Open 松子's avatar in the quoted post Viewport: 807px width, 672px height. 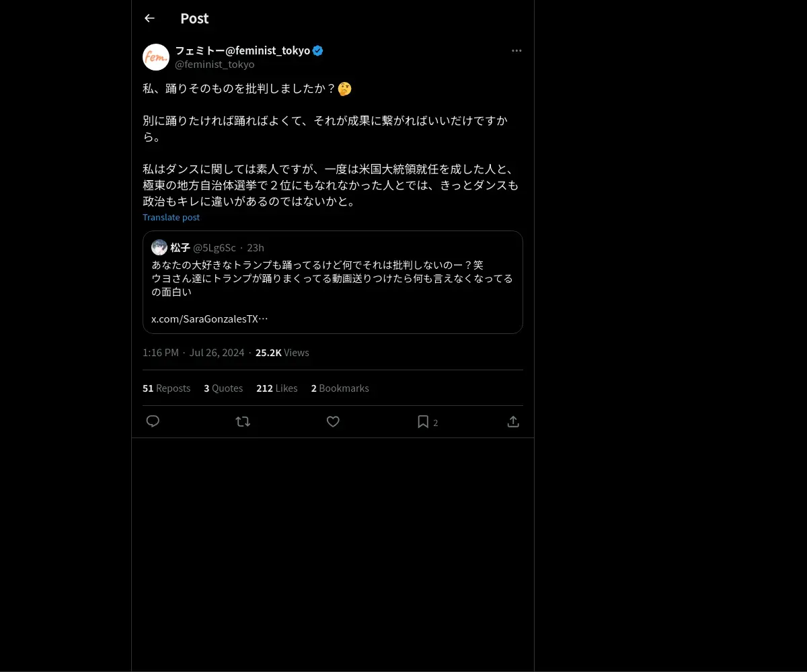click(x=159, y=247)
